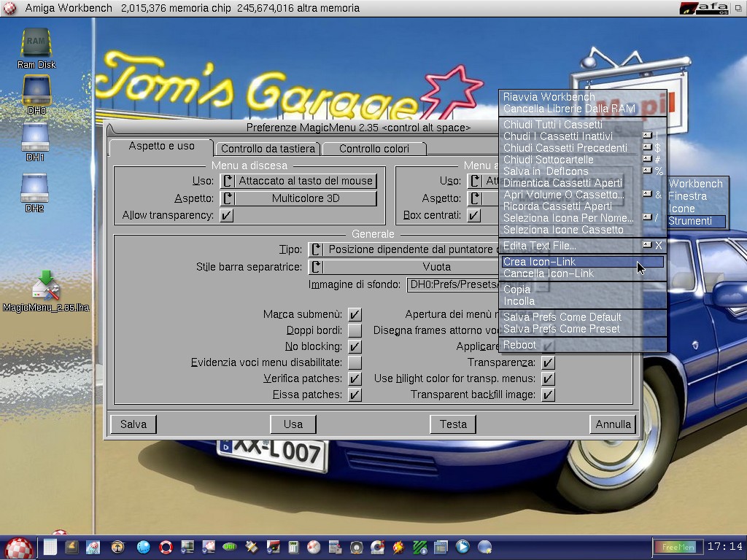Screen dimensions: 747x560
Task: Click the Testa button
Action: coord(452,424)
